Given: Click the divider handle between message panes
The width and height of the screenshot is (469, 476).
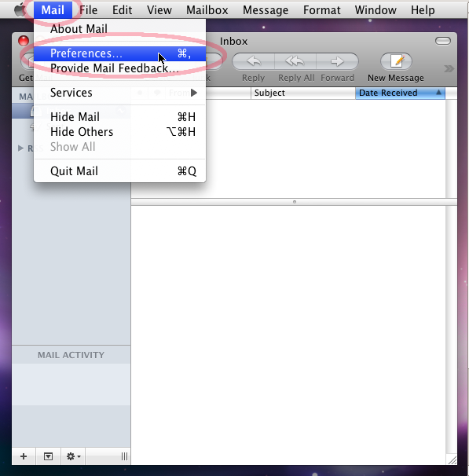Looking at the screenshot, I should pyautogui.click(x=294, y=202).
